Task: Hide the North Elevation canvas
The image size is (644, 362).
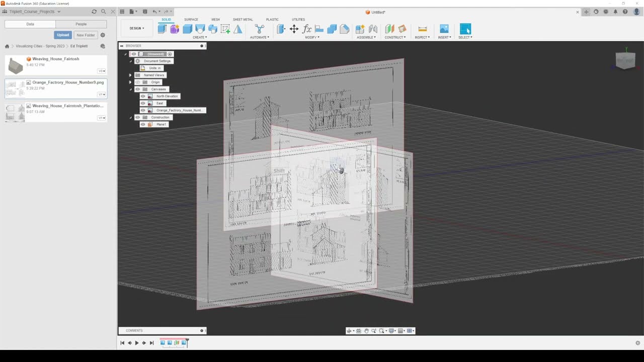Action: point(143,96)
